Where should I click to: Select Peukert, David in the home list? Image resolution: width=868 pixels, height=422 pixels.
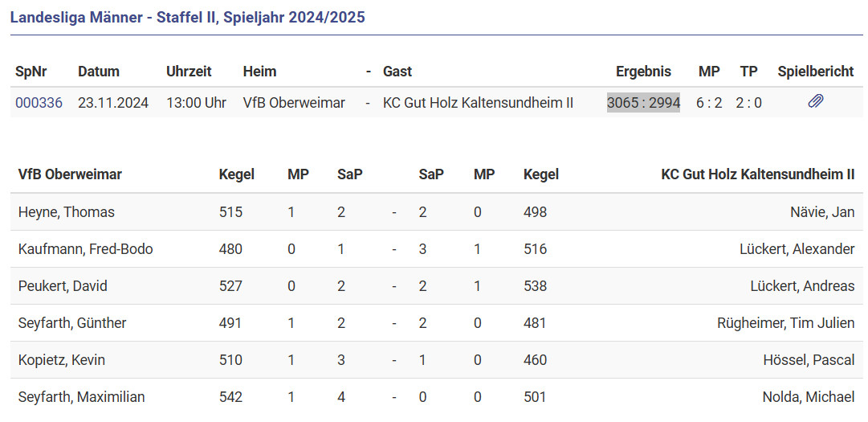pyautogui.click(x=63, y=286)
